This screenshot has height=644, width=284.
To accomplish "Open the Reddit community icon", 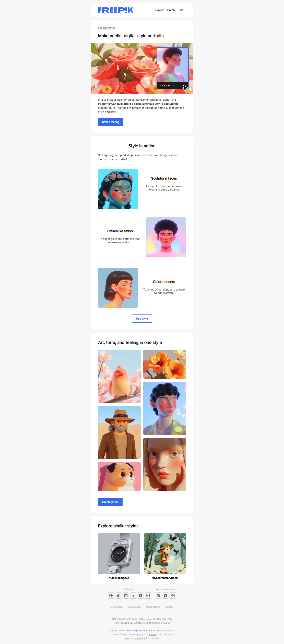I will [x=173, y=596].
